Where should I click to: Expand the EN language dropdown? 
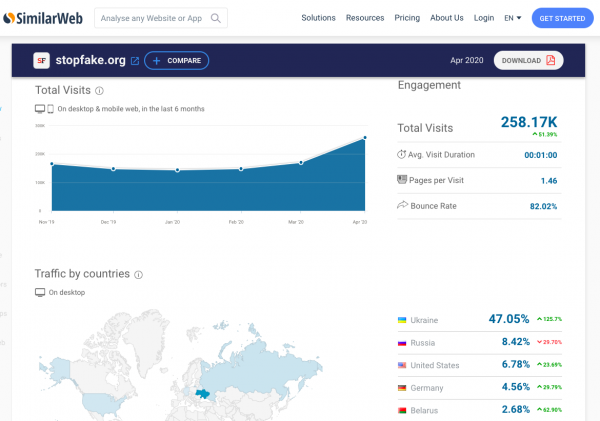pos(513,18)
